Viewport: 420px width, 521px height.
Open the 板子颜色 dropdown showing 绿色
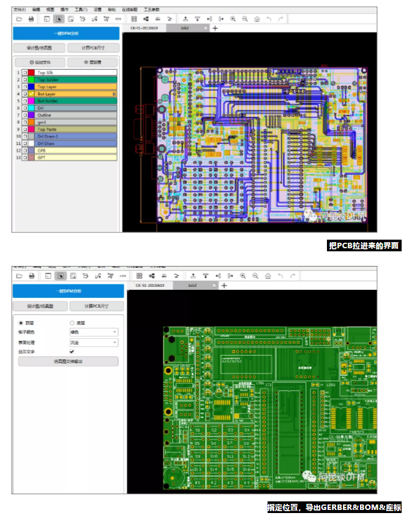coord(93,332)
